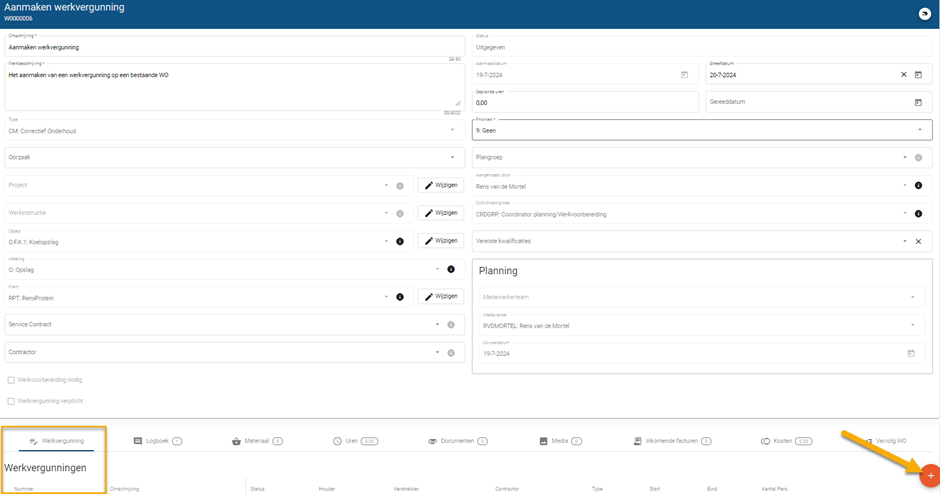Image resolution: width=940 pixels, height=494 pixels.
Task: Switch to the Logboek tab
Action: pos(157,441)
